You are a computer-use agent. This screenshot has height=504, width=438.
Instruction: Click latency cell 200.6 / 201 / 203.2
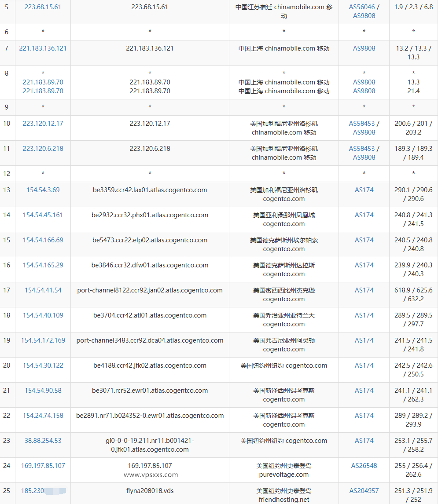413,128
